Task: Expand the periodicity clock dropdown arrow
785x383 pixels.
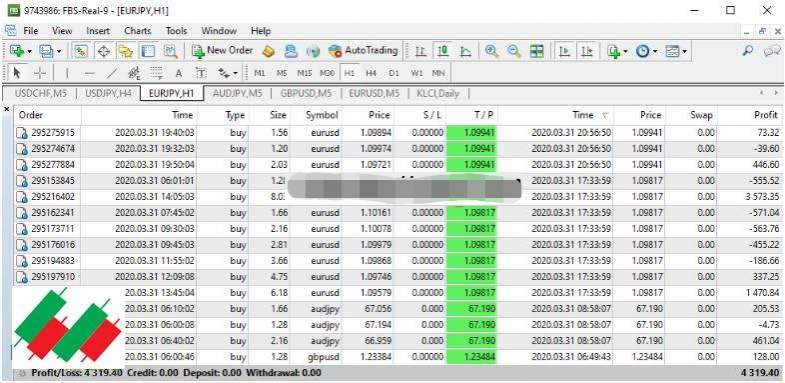Action: coord(655,52)
